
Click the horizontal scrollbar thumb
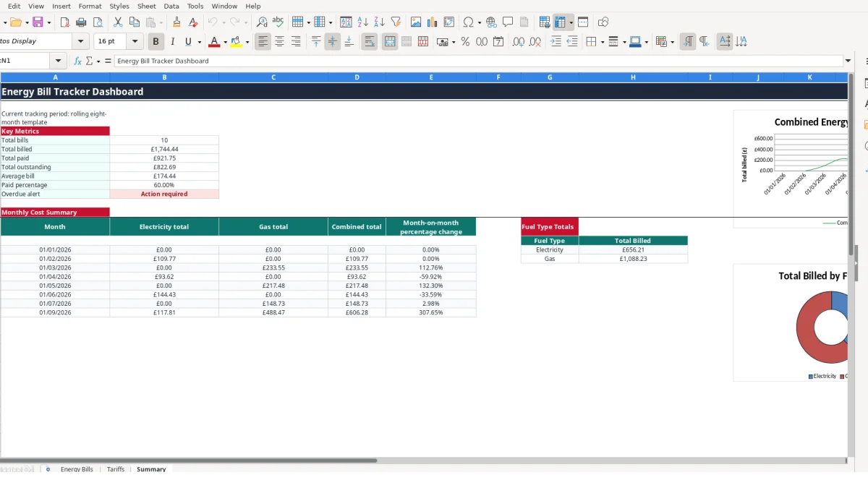(x=188, y=460)
